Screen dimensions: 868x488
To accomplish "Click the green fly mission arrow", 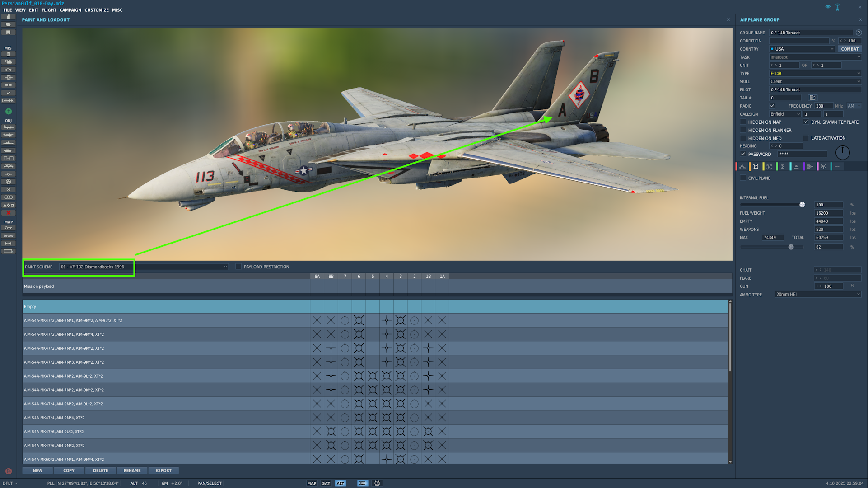I will [x=8, y=111].
